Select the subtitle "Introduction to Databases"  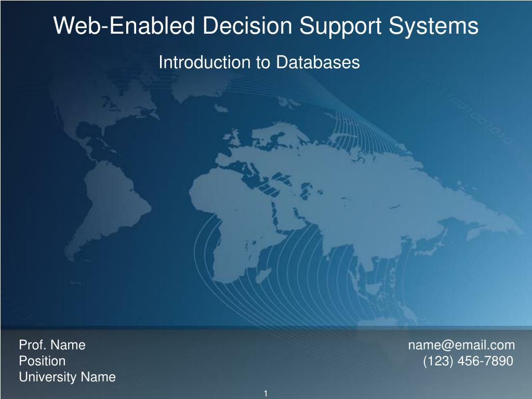259,62
